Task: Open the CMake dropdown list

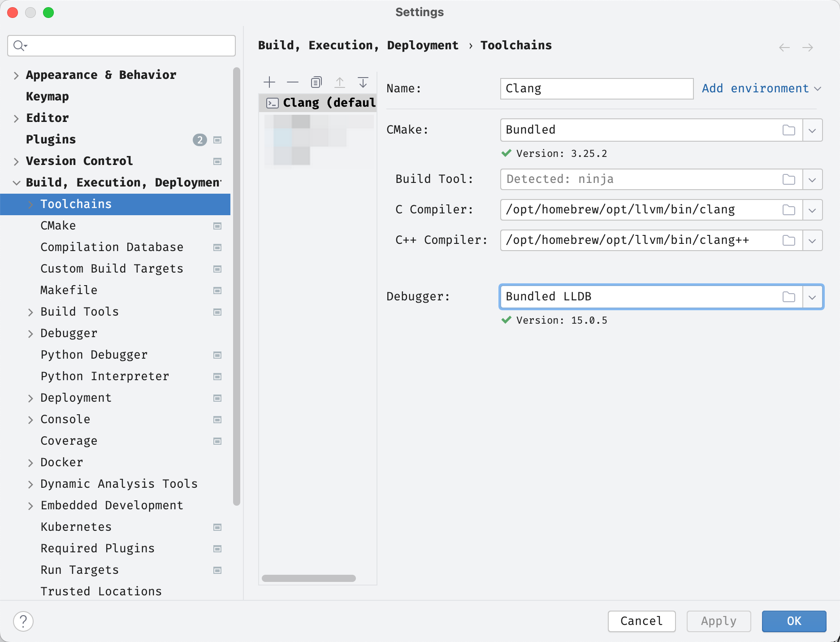Action: coord(812,130)
